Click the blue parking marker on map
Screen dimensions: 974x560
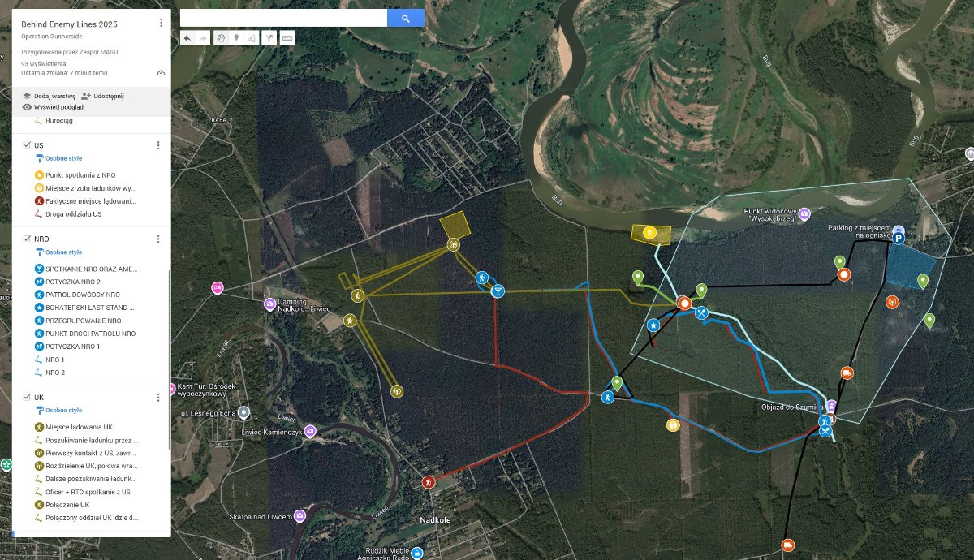coord(898,238)
